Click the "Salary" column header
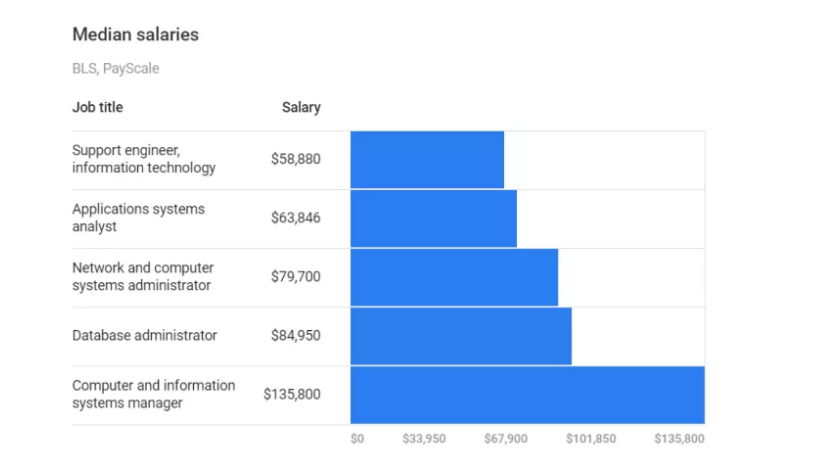 301,107
